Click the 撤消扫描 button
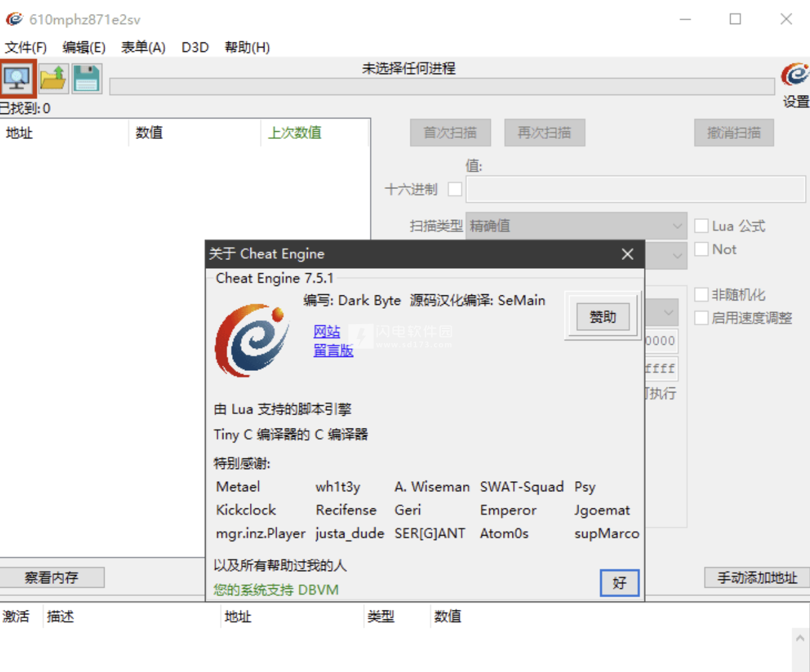810x672 pixels. point(734,132)
